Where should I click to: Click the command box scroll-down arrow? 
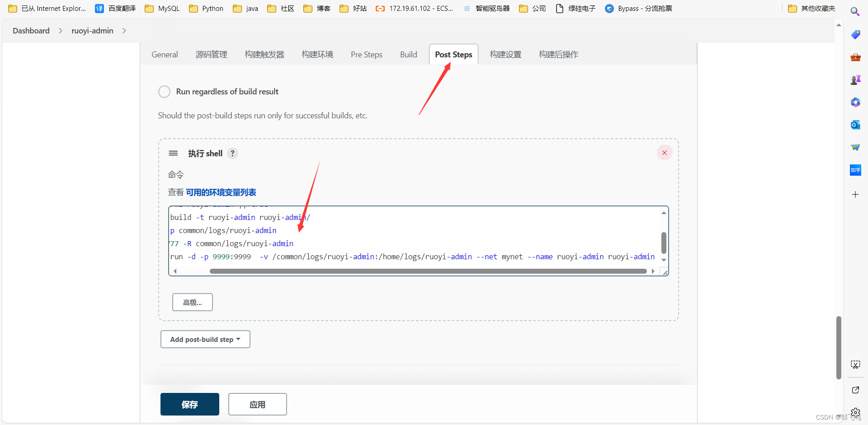click(664, 260)
